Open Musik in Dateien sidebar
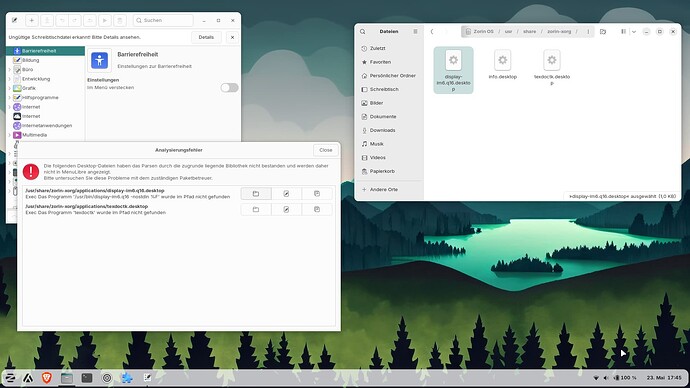 pyautogui.click(x=389, y=144)
